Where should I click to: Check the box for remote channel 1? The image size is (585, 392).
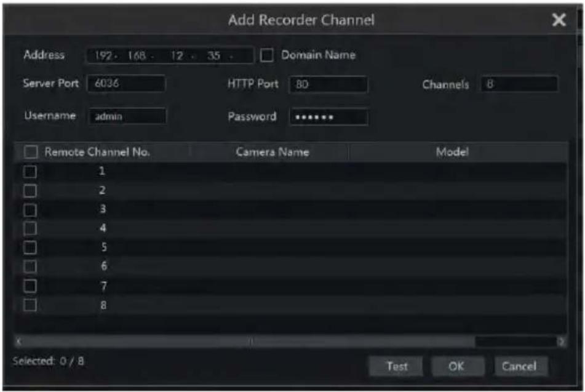click(x=30, y=172)
